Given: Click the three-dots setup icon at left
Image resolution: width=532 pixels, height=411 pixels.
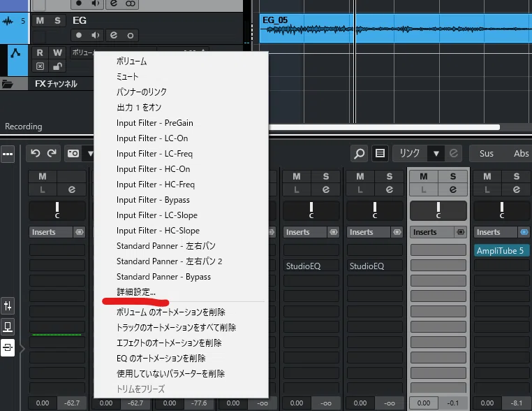Looking at the screenshot, I should (8, 154).
